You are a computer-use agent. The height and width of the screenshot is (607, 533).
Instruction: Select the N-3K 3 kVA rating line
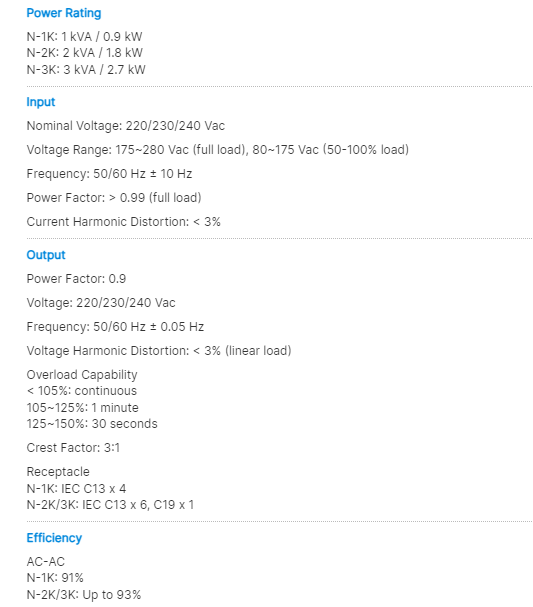pos(86,70)
